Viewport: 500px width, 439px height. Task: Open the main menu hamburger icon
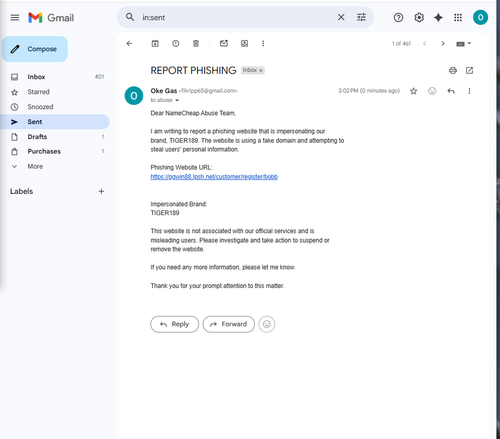15,17
